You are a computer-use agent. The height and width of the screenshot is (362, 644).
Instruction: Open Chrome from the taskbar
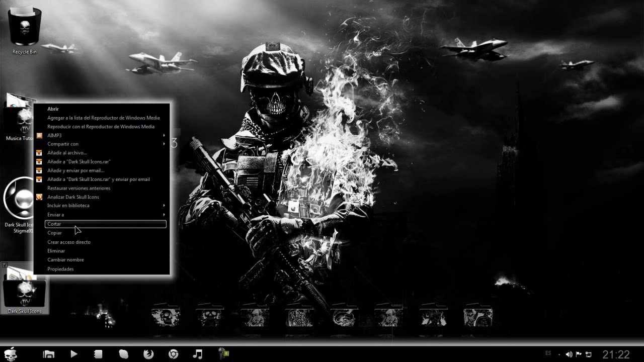173,354
